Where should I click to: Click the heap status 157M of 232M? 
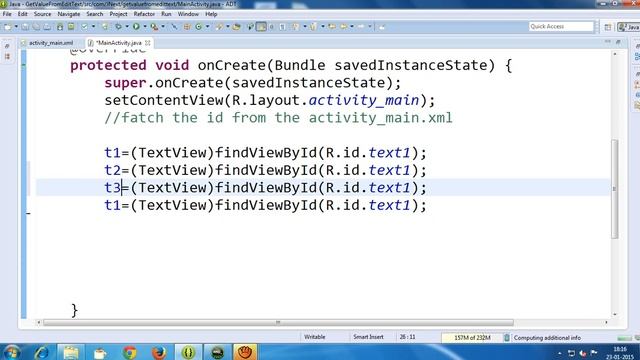coord(472,338)
